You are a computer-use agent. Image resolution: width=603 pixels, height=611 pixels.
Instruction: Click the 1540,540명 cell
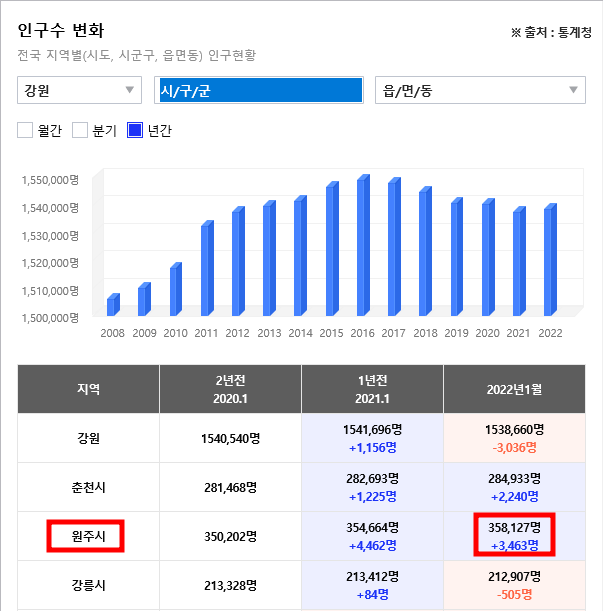tap(230, 438)
